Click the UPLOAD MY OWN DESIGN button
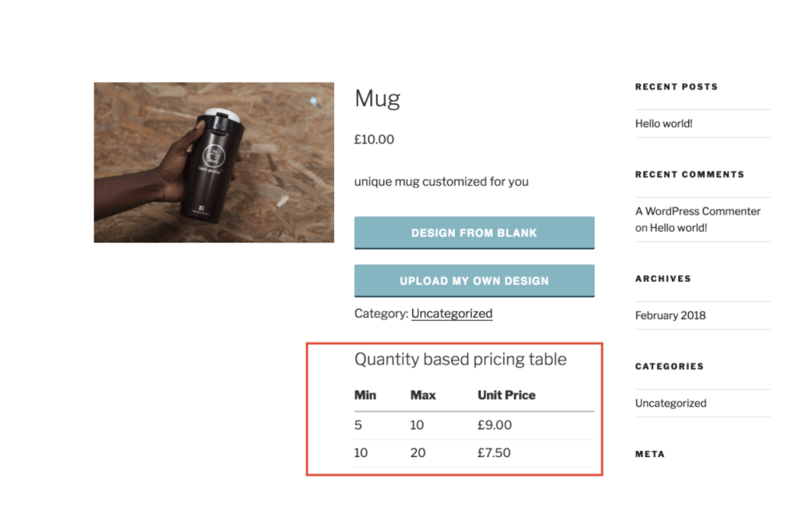 (x=474, y=281)
